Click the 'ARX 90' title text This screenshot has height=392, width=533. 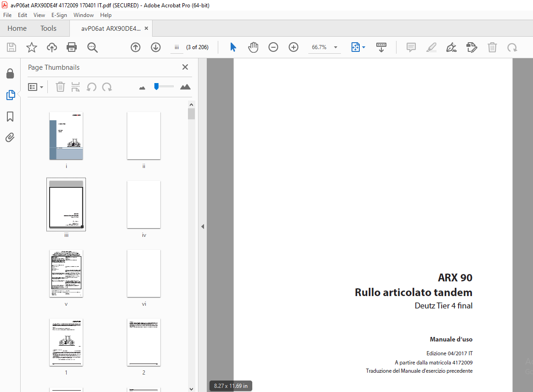pyautogui.click(x=455, y=278)
